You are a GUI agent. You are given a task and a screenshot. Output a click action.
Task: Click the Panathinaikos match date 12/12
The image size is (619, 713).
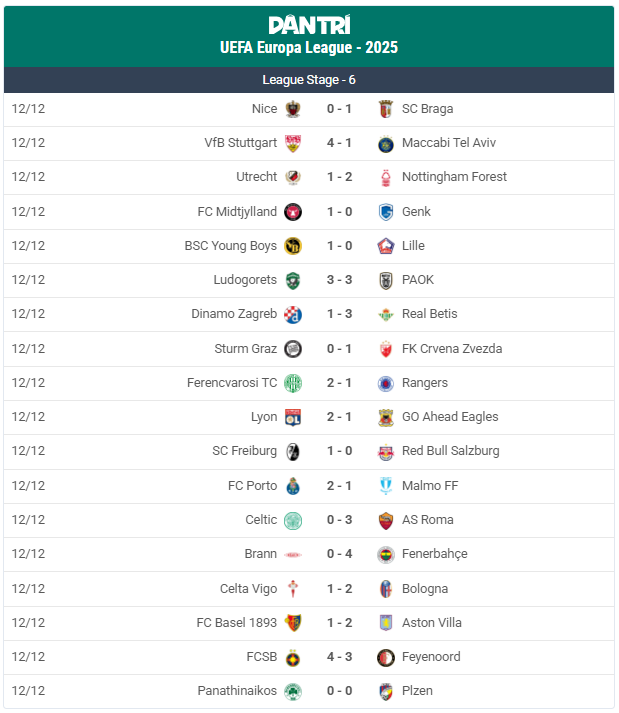28,691
